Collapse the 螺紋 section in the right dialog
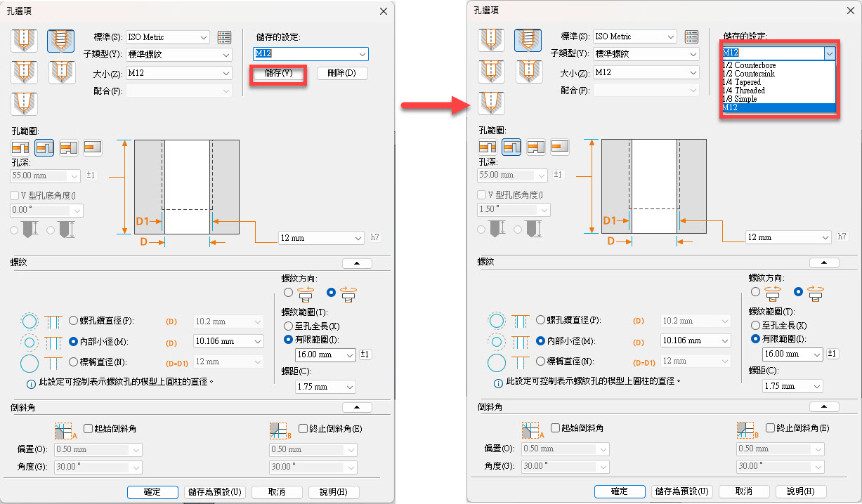Screen dimensions: 862x504 click(x=824, y=263)
